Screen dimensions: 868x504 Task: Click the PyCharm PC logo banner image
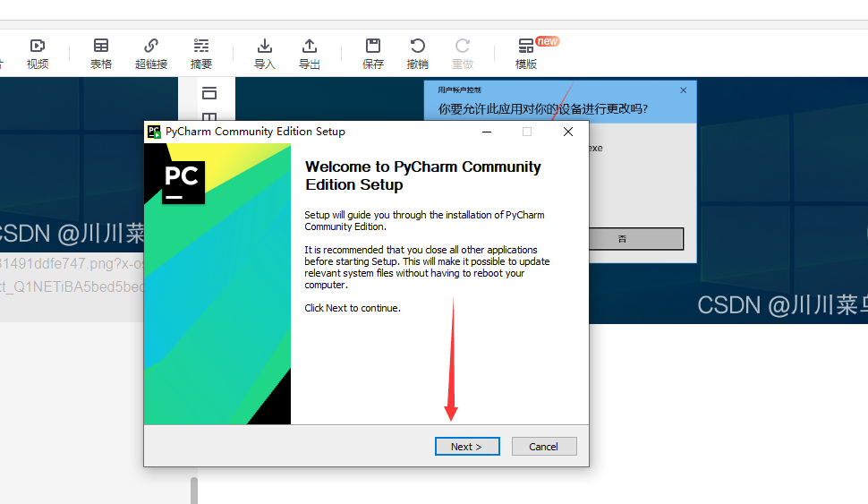tap(217, 284)
